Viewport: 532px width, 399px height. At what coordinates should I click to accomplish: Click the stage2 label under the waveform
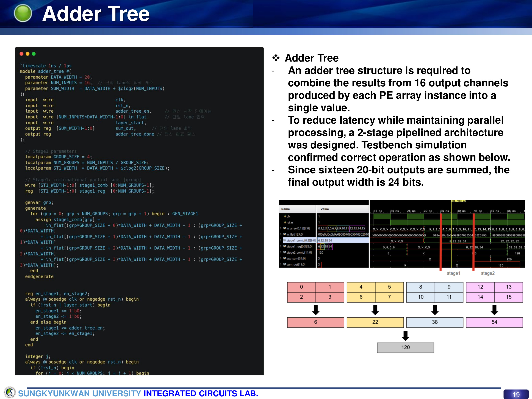point(488,273)
